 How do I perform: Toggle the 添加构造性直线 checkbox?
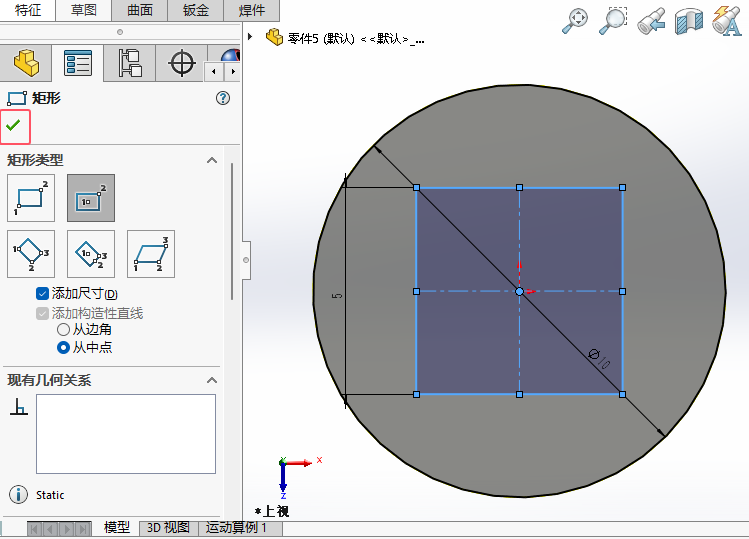42,313
